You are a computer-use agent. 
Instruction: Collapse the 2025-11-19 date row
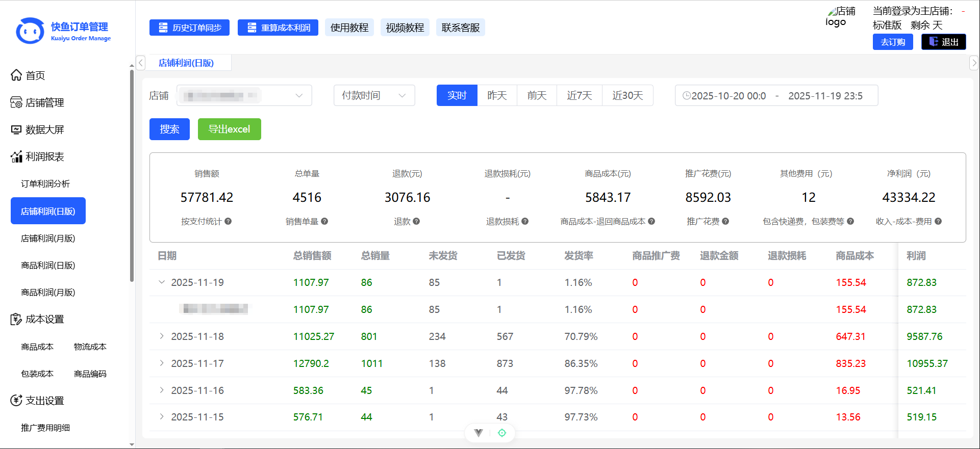point(162,282)
